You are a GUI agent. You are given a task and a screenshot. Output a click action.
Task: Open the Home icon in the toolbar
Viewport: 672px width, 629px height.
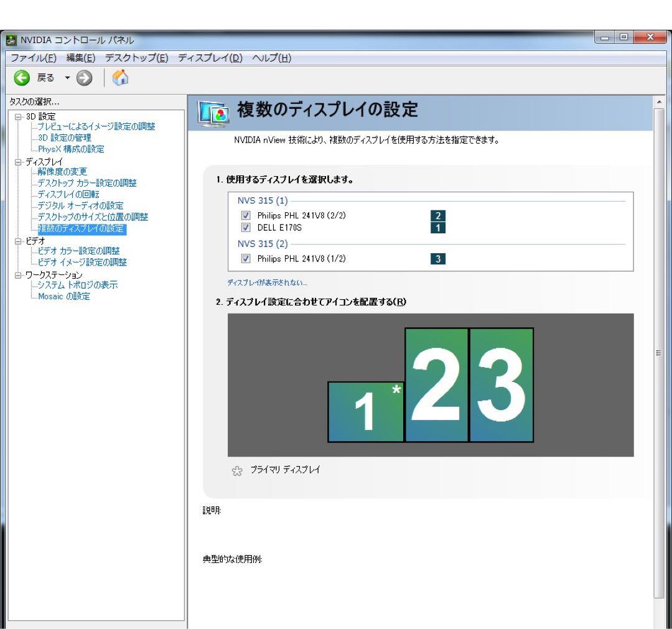coord(120,78)
